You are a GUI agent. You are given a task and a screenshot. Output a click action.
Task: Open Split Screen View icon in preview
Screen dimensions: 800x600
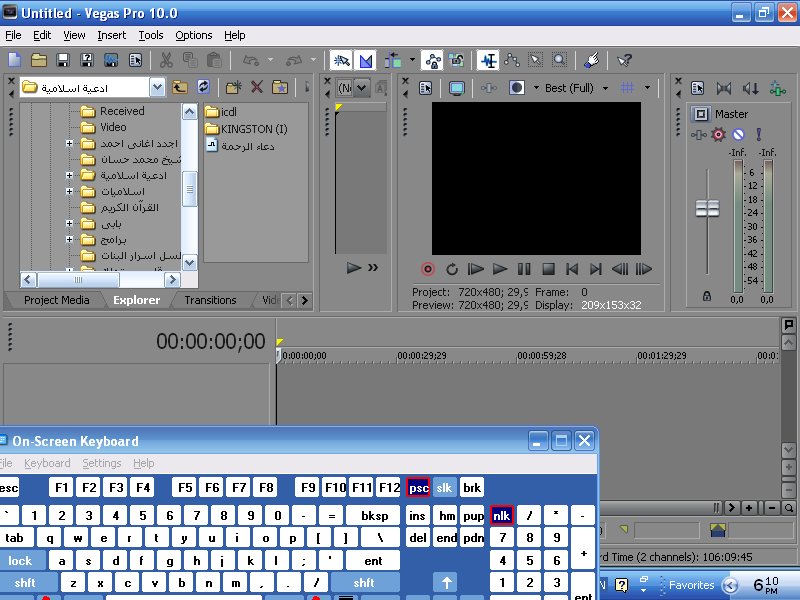(x=516, y=88)
